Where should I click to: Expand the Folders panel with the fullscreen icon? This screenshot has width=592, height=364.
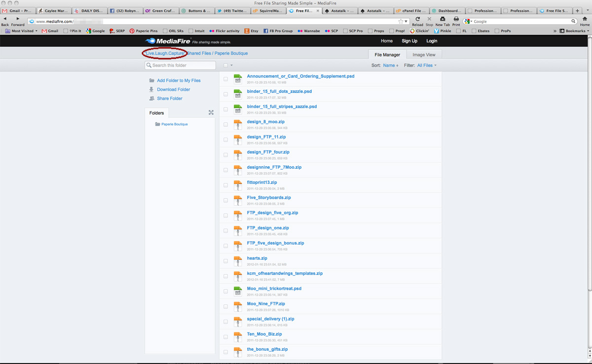(211, 113)
